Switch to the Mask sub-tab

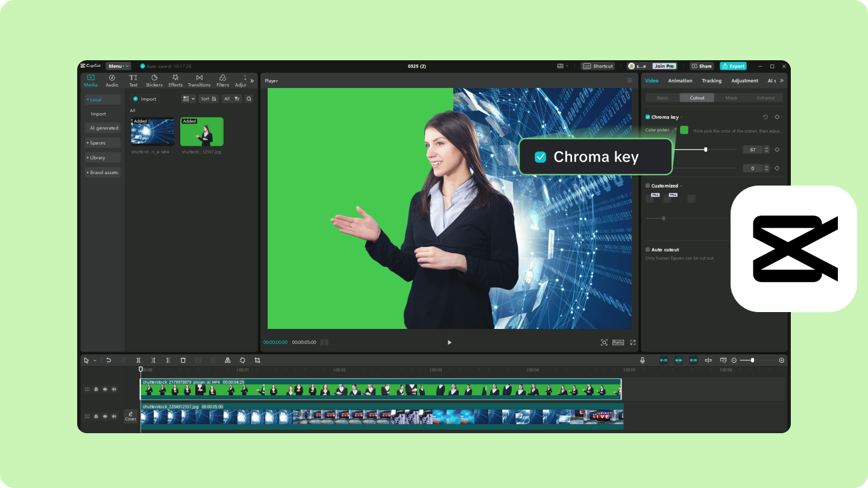[731, 98]
